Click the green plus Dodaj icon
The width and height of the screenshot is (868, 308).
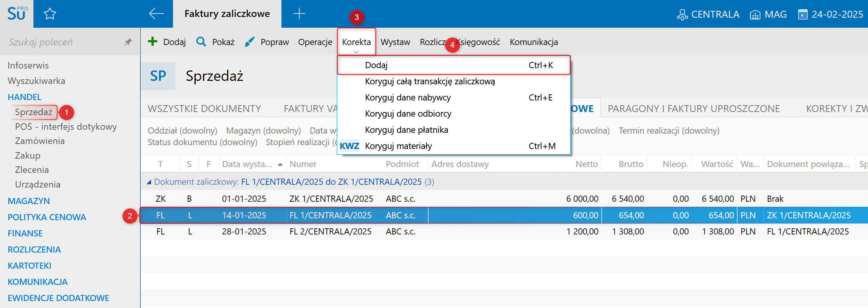click(x=153, y=42)
